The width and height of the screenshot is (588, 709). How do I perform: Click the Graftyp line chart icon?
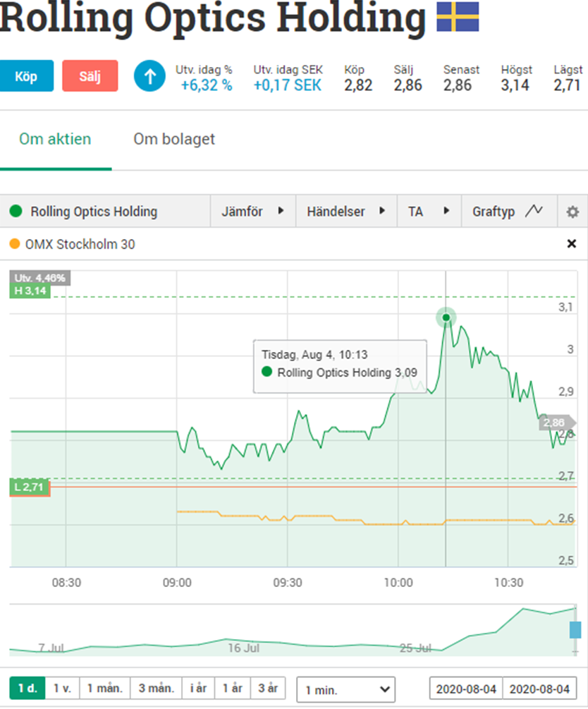coord(534,210)
